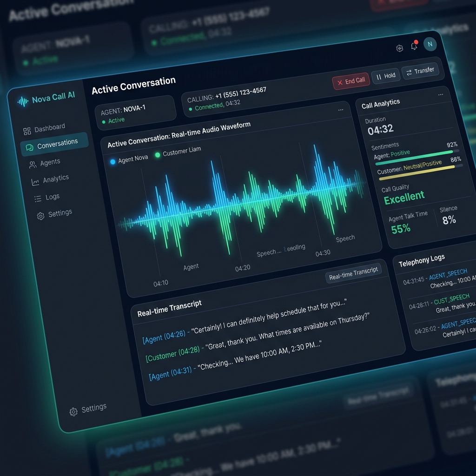This screenshot has width=476, height=476.
Task: Click the gear icon beside Logs' Settings
Action: click(x=41, y=216)
